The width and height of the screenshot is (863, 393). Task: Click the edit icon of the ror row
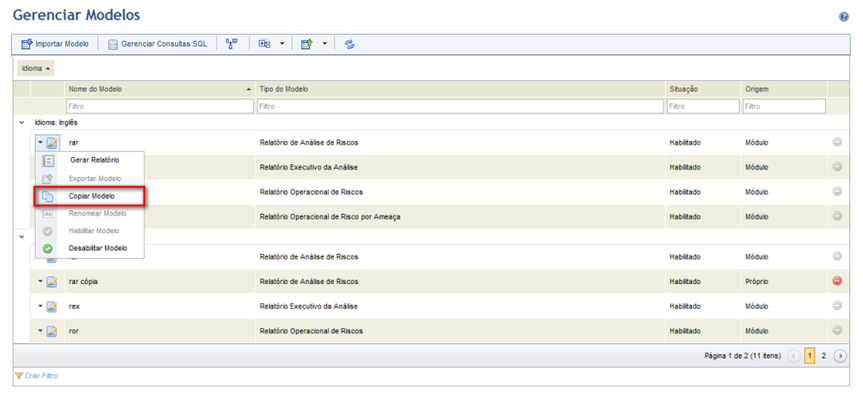point(52,331)
